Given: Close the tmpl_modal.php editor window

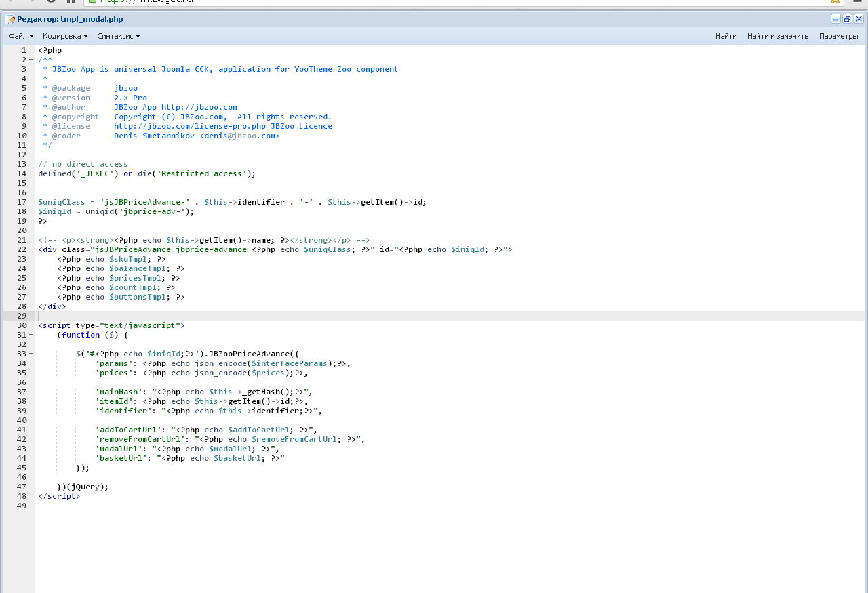Looking at the screenshot, I should [859, 19].
